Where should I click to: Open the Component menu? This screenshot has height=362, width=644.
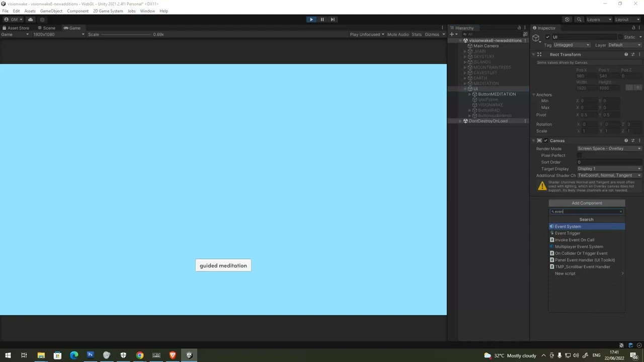click(77, 11)
